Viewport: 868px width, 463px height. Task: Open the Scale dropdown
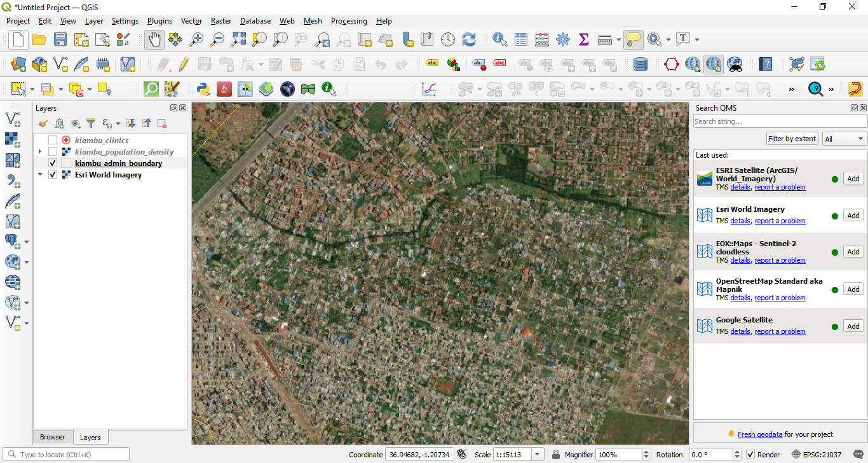[x=538, y=455]
